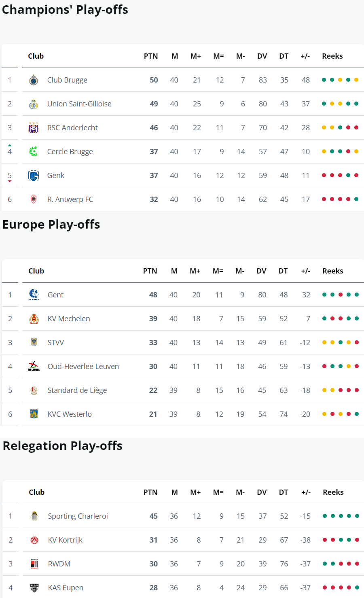Open the Standard de Liège club link
The width and height of the screenshot is (364, 598).
point(77,390)
